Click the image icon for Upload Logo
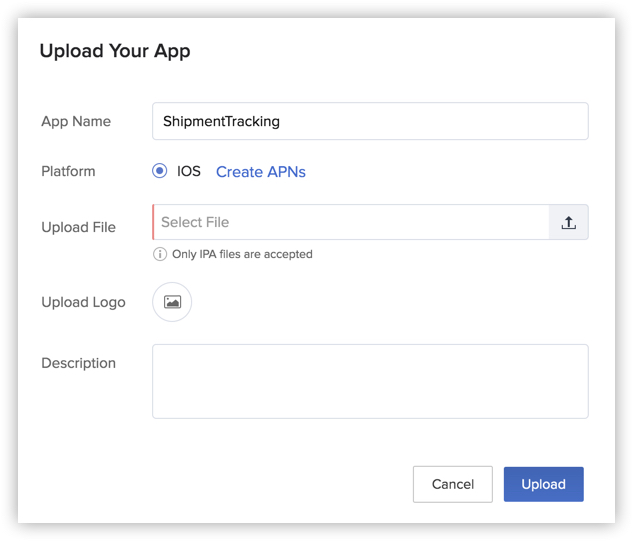This screenshot has height=541, width=633. tap(172, 302)
